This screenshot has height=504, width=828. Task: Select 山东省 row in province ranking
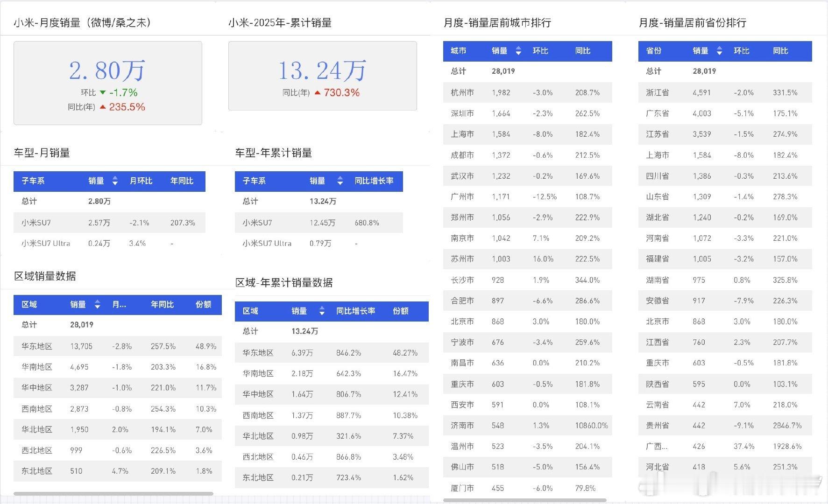pyautogui.click(x=725, y=196)
